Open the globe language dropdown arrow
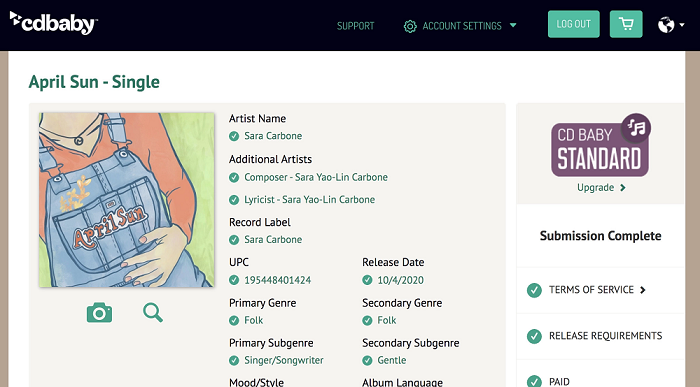 (682, 25)
